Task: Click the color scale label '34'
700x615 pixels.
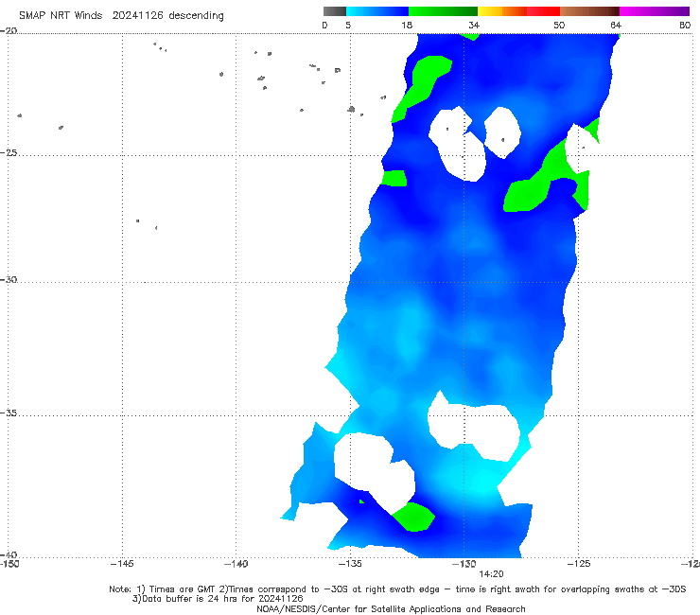Action: (474, 25)
